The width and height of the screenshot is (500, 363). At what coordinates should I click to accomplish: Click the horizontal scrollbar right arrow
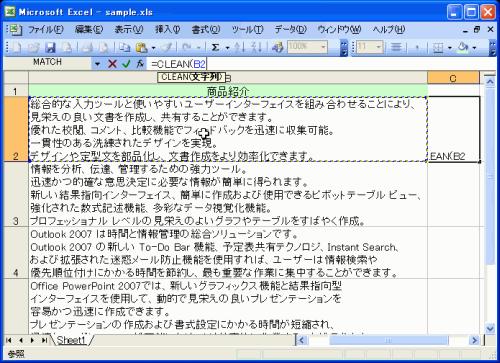474,340
